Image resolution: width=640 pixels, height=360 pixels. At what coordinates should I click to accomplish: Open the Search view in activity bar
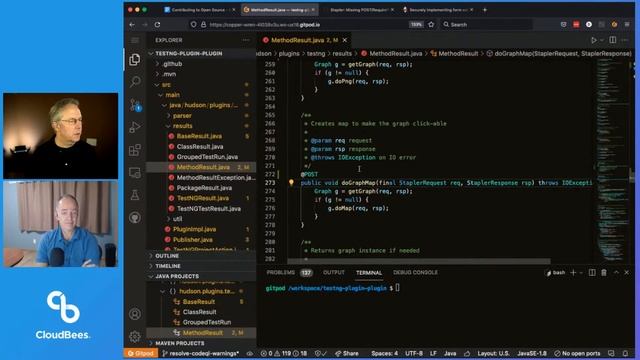pyautogui.click(x=135, y=82)
